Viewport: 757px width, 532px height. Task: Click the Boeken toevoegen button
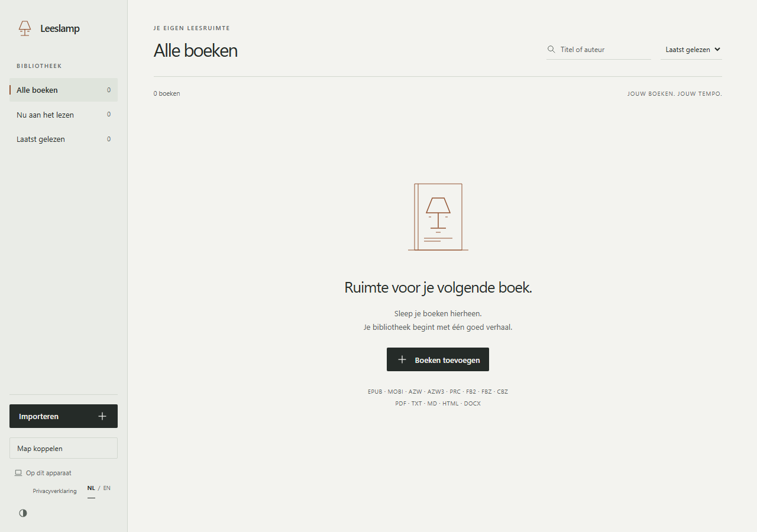click(438, 359)
